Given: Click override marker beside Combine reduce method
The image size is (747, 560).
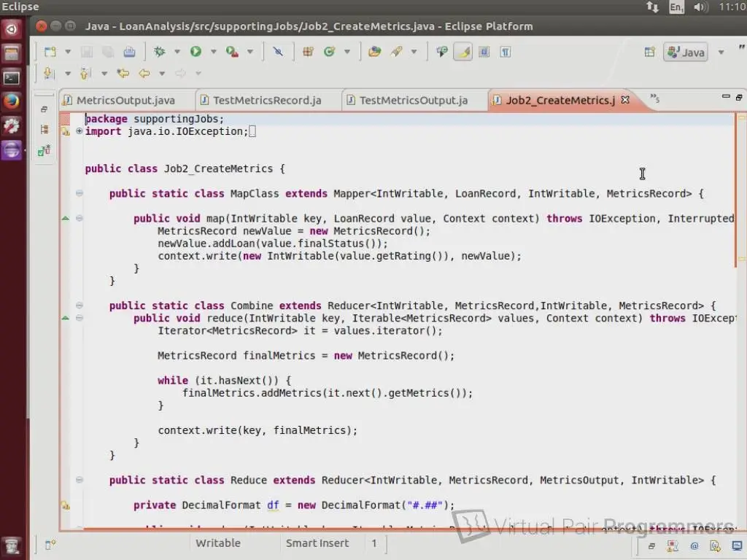Looking at the screenshot, I should coord(66,318).
